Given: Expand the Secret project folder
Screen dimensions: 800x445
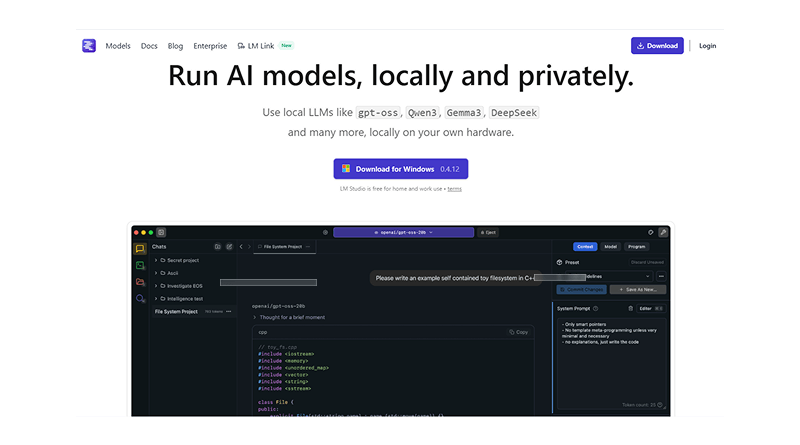Looking at the screenshot, I should coord(156,260).
